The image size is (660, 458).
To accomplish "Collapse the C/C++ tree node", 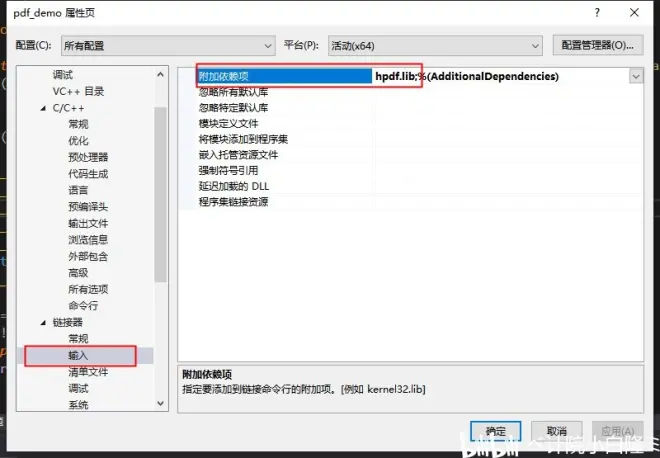I will [x=43, y=108].
